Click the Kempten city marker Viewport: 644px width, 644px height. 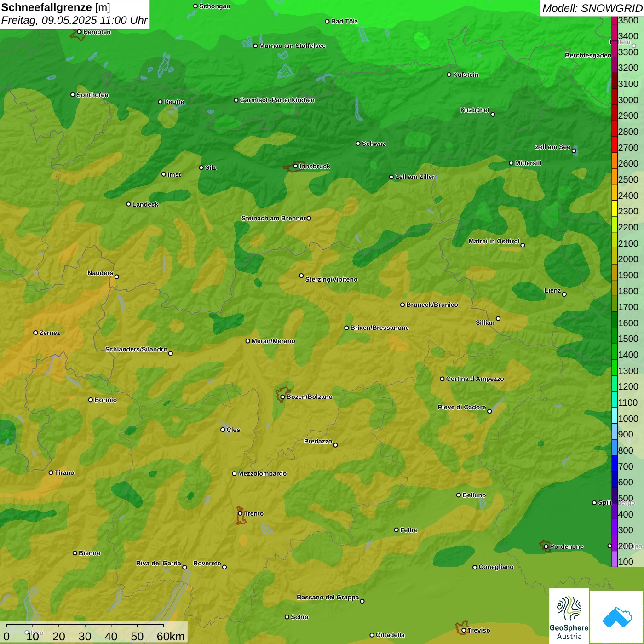(80, 32)
